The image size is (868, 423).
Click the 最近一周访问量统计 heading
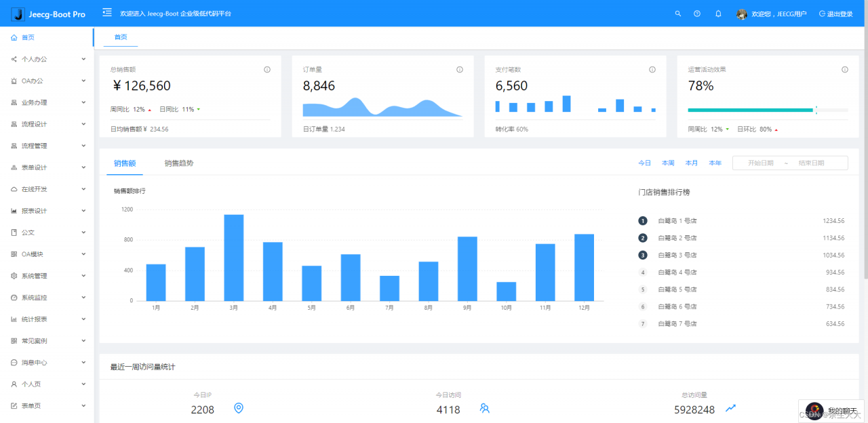coord(143,367)
